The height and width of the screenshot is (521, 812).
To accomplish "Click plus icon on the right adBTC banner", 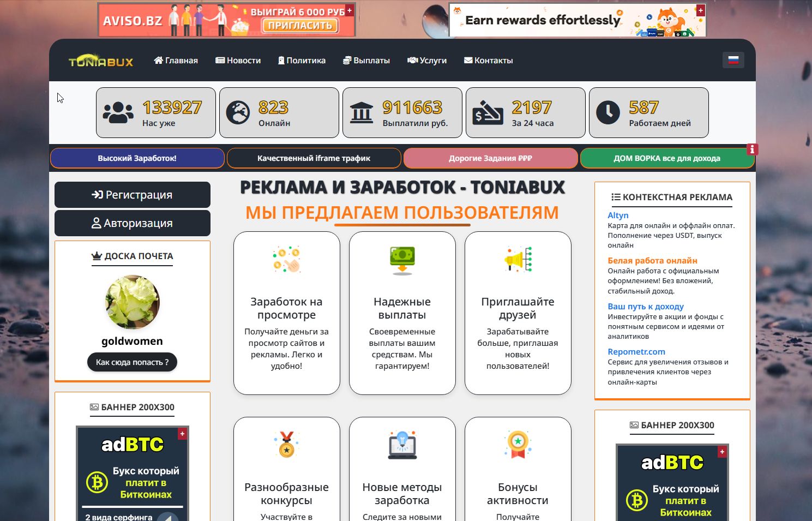I will [x=723, y=452].
